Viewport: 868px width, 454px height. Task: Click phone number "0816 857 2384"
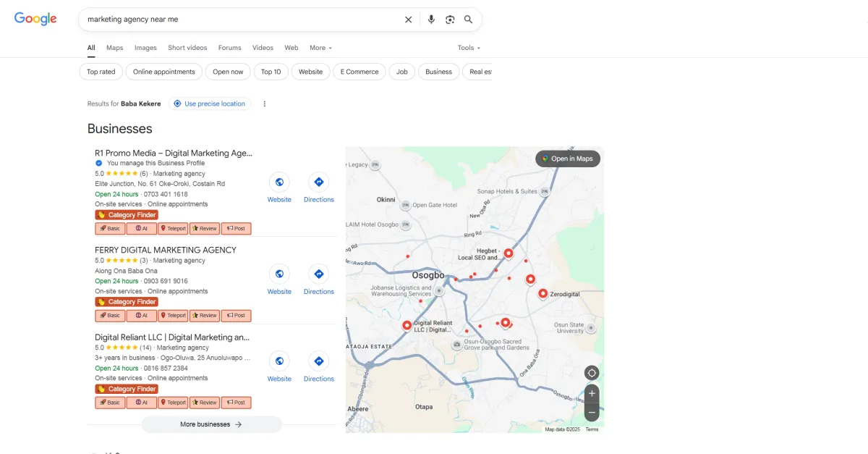[166, 368]
